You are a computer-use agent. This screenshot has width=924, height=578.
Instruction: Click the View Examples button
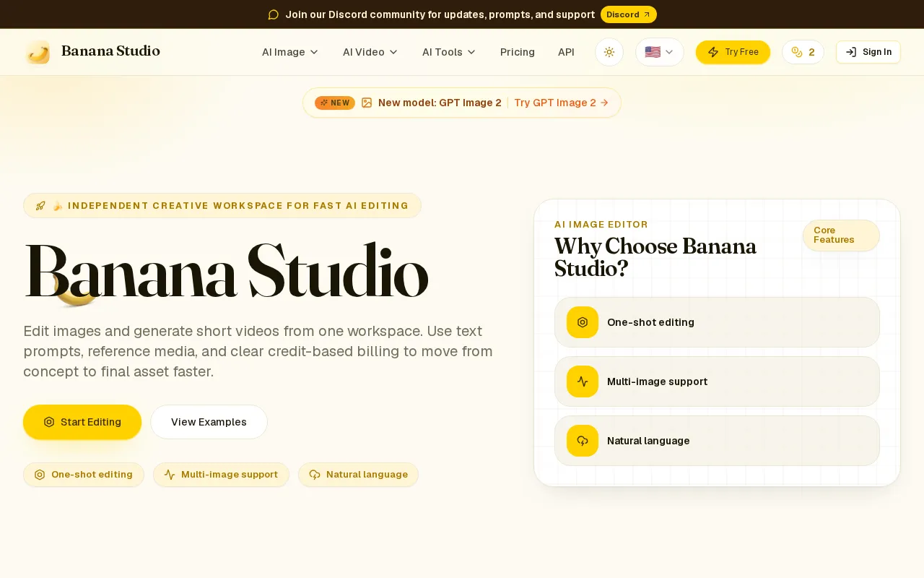[x=209, y=422]
